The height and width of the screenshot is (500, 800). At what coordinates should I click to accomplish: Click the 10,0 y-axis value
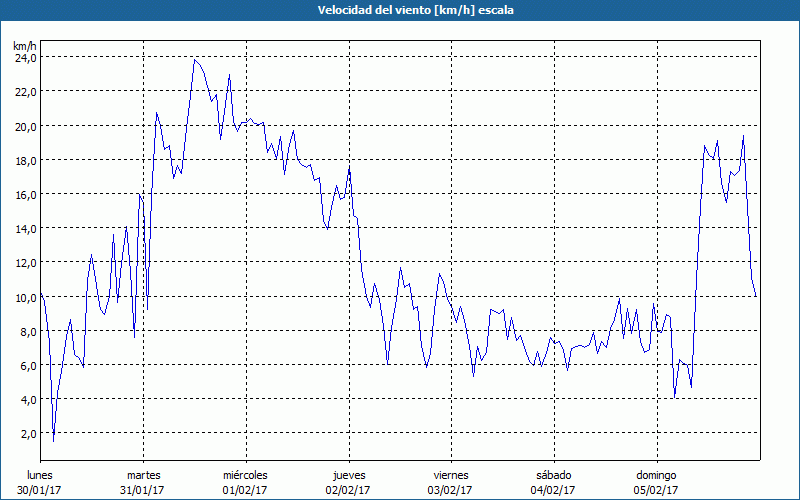coord(25,297)
